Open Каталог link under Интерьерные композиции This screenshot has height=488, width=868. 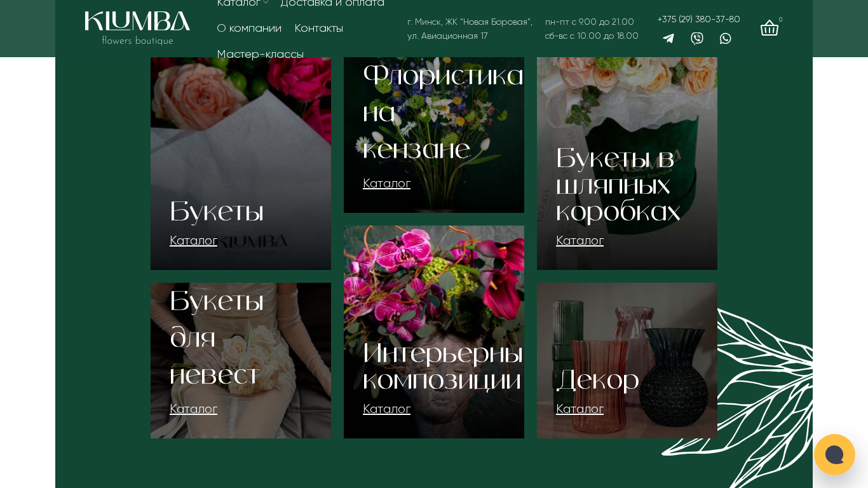(x=387, y=409)
